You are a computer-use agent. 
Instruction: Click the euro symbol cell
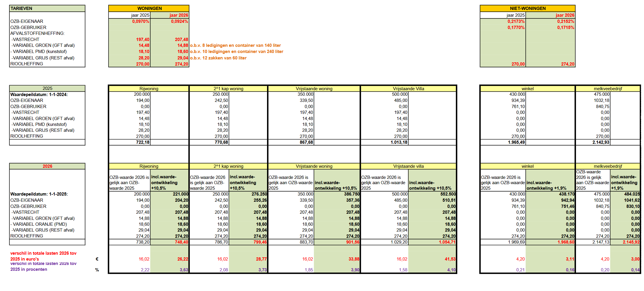[97, 259]
